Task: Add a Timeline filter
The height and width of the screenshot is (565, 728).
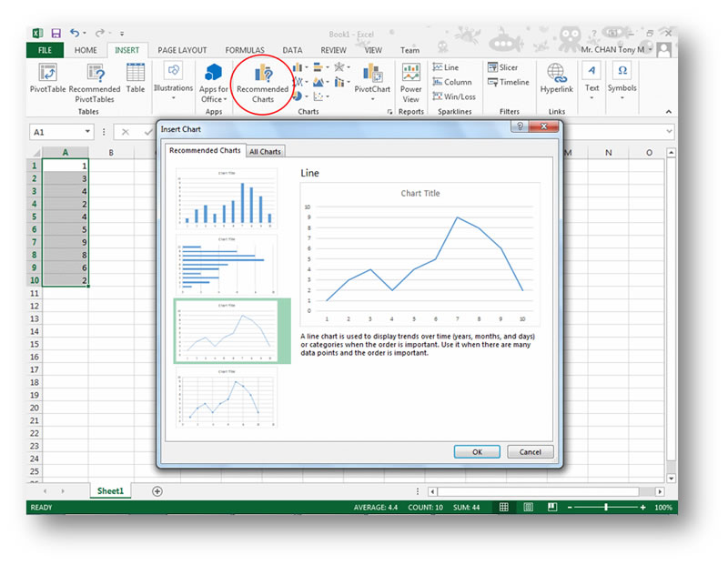Action: coord(507,82)
